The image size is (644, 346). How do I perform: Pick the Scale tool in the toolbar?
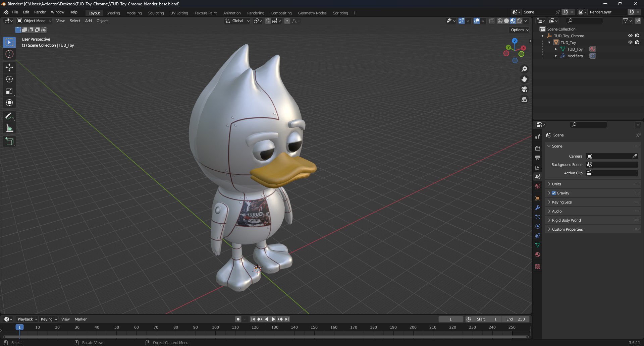click(9, 91)
